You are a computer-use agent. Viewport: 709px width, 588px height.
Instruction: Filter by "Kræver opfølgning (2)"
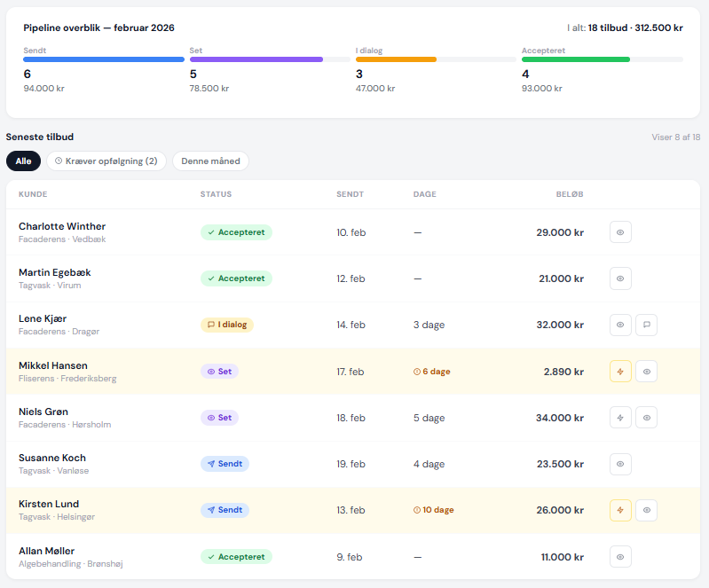point(106,161)
